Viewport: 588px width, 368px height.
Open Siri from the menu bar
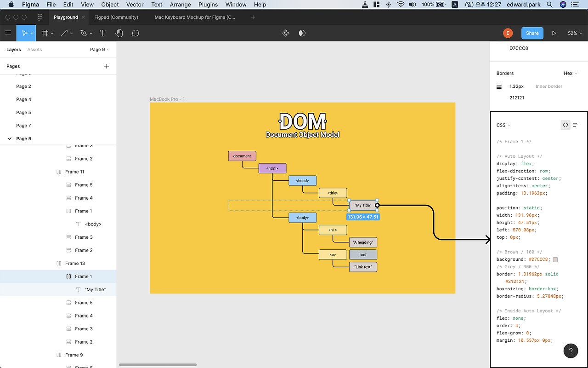[563, 5]
